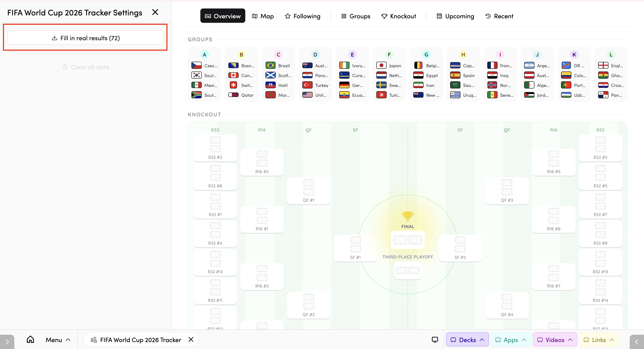Screen dimensions: 644x349
Task: Expand the Links dropdown
Action: [x=599, y=340]
